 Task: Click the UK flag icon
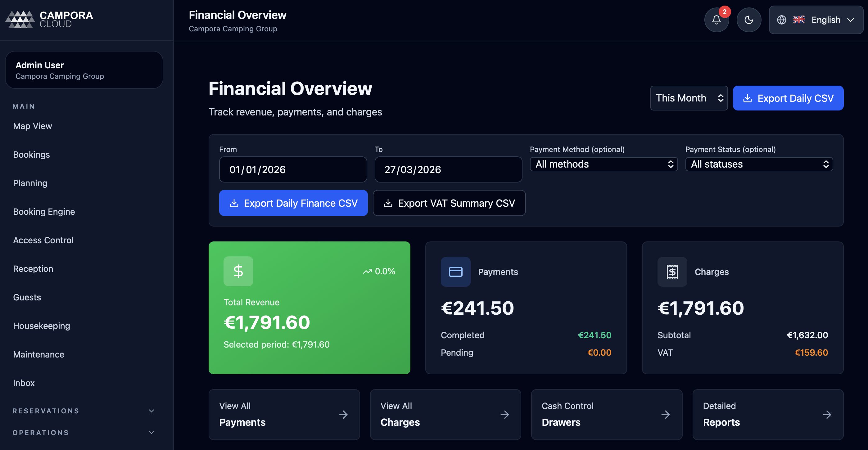(798, 20)
